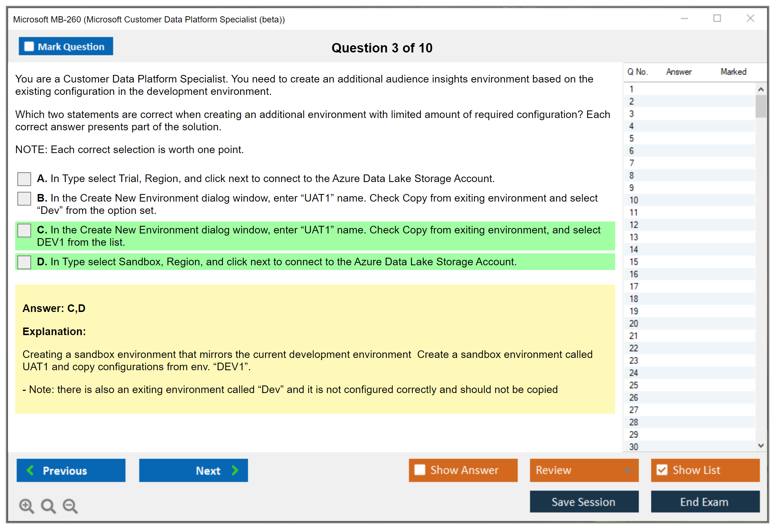Click the green left arrow on Previous
Image resolution: width=778 pixels, height=532 pixels.
click(31, 470)
